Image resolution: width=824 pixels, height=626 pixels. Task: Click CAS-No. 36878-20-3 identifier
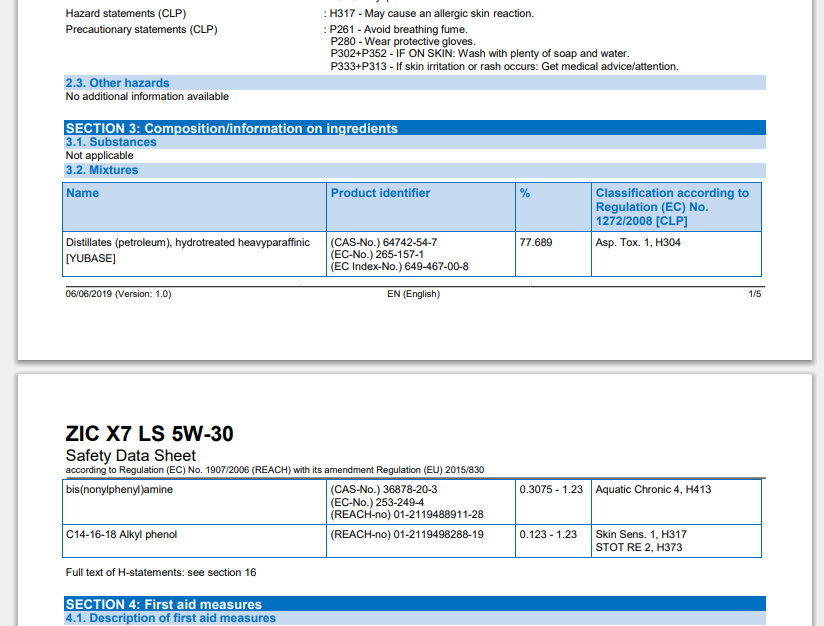[384, 489]
